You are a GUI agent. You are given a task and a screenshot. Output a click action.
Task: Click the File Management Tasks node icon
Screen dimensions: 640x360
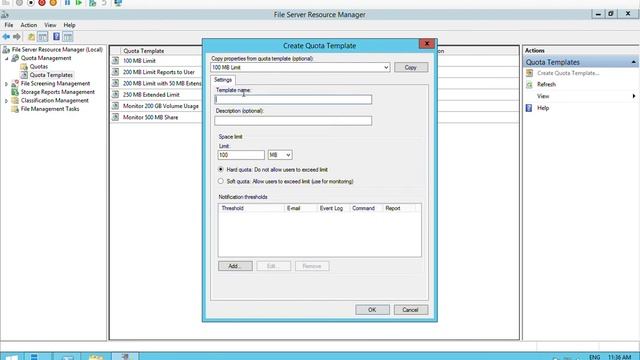pos(15,109)
